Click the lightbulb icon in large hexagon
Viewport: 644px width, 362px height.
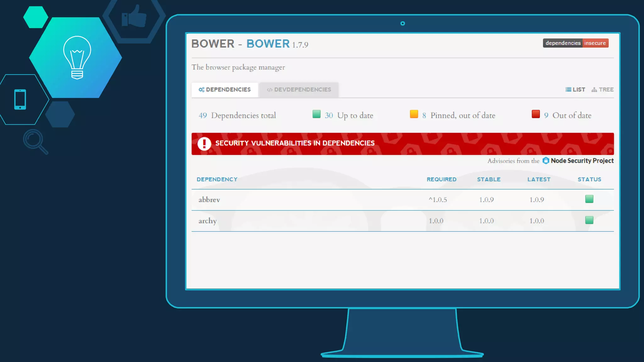77,57
